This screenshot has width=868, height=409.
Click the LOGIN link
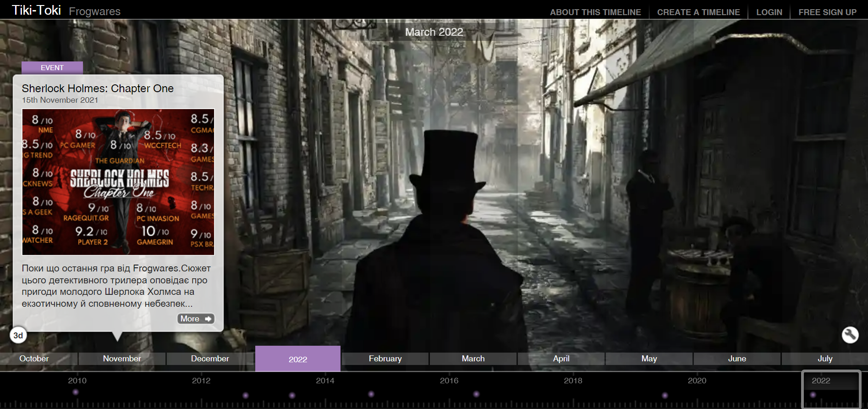click(x=769, y=12)
